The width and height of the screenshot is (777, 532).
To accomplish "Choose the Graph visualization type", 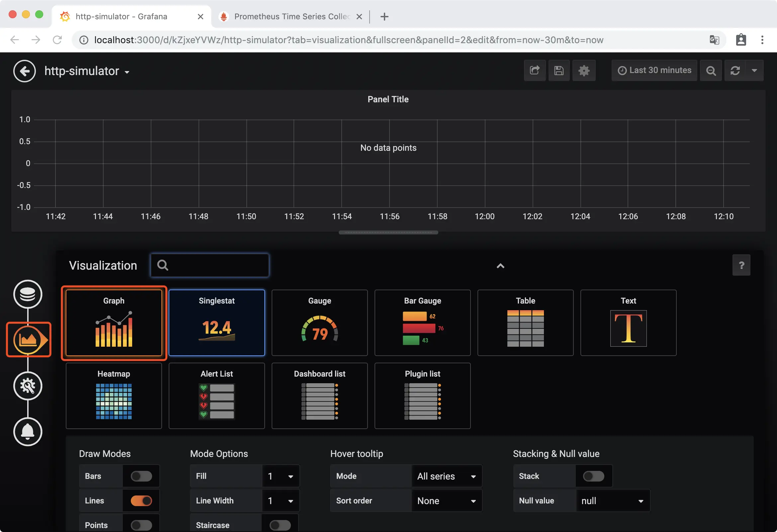I will coord(114,323).
